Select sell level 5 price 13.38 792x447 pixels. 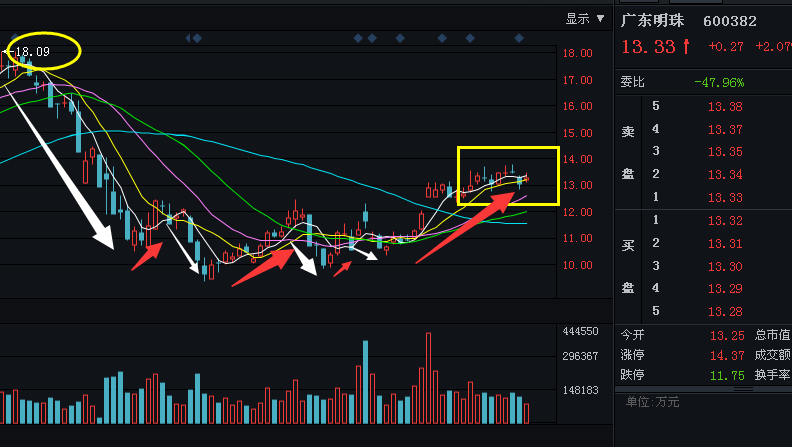click(x=725, y=107)
